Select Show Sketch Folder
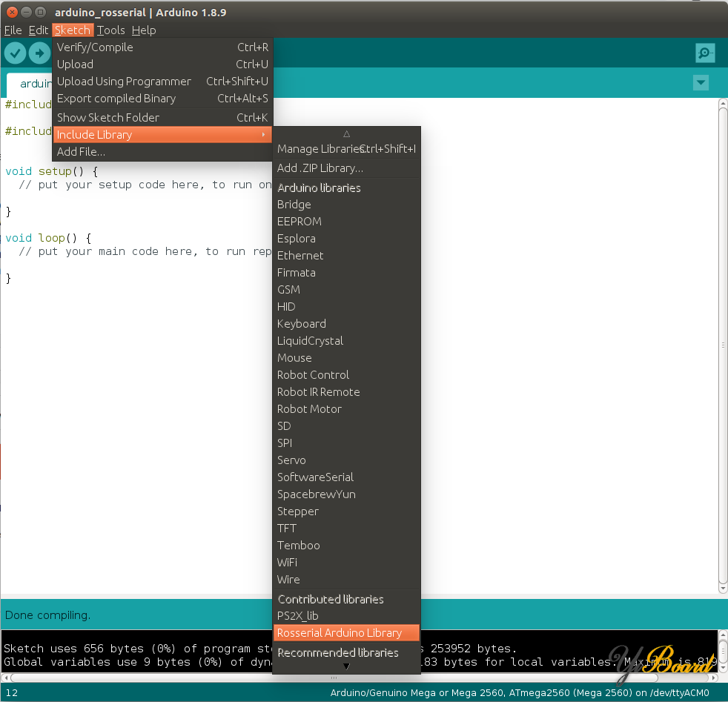This screenshot has width=728, height=702. click(162, 118)
